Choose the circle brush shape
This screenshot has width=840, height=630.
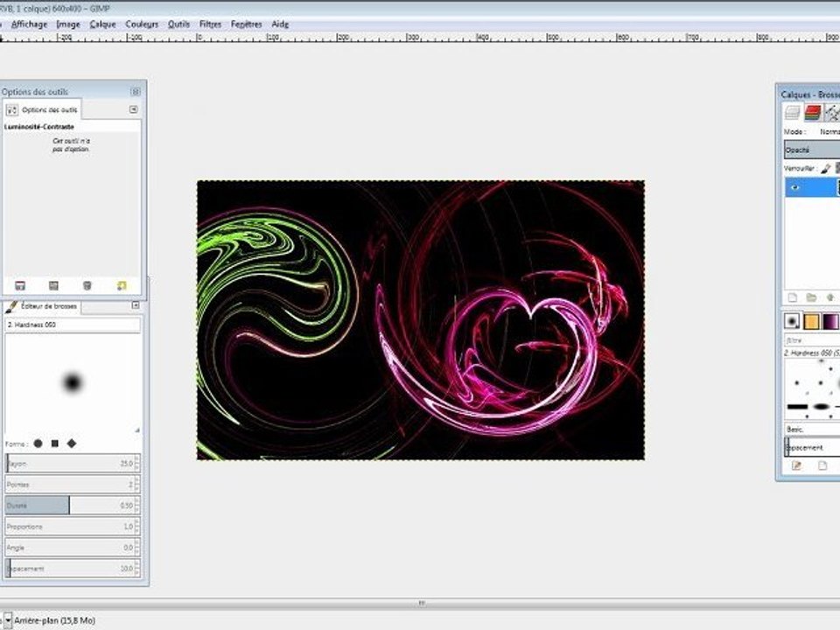coord(38,443)
